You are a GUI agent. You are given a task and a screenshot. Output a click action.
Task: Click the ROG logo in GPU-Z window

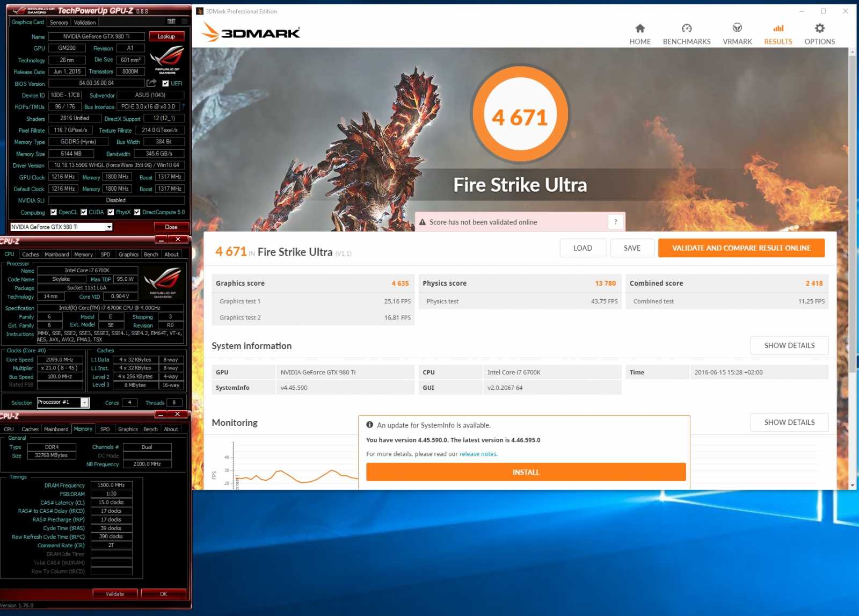(167, 59)
